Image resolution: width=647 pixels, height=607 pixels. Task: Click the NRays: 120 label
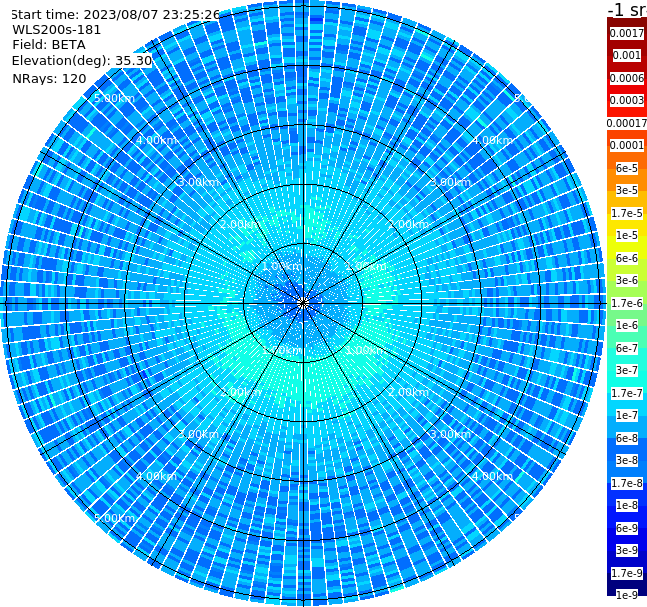pos(49,78)
